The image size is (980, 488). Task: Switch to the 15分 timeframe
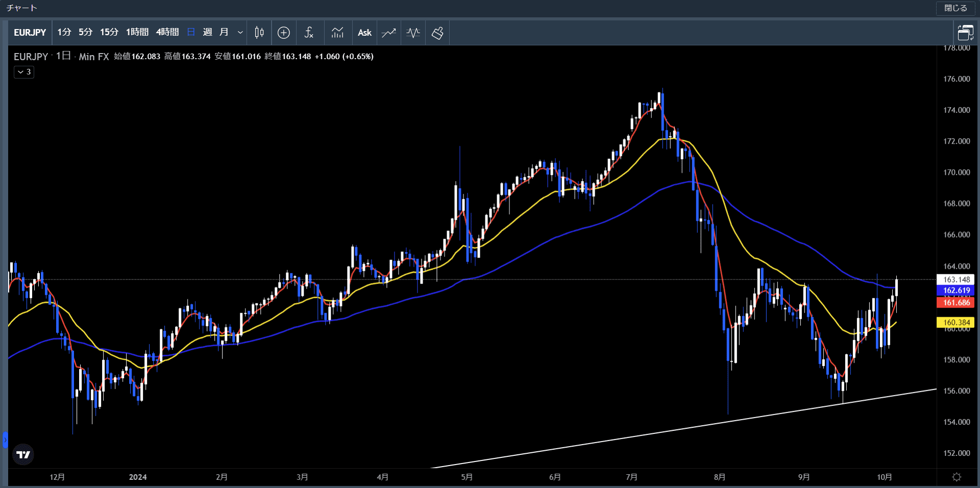(109, 32)
